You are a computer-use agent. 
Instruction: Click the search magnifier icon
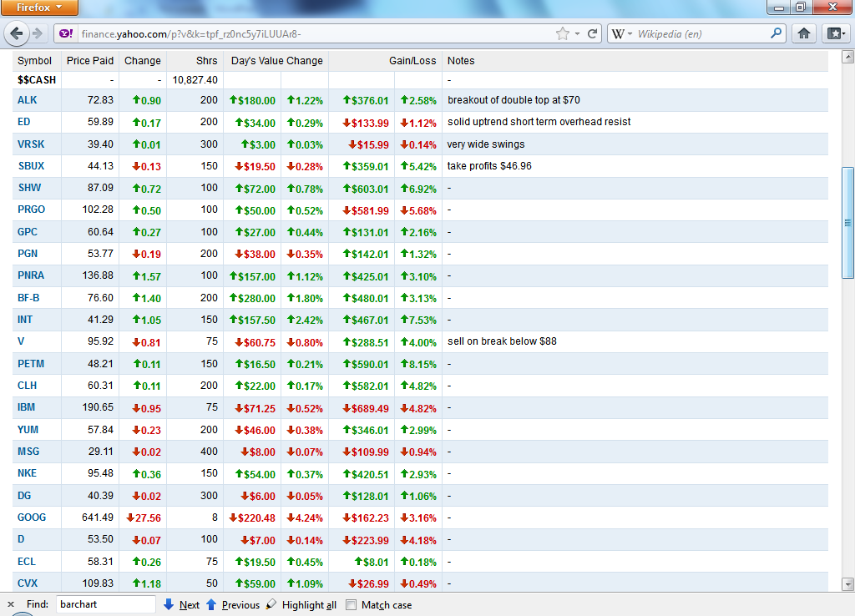pos(776,33)
